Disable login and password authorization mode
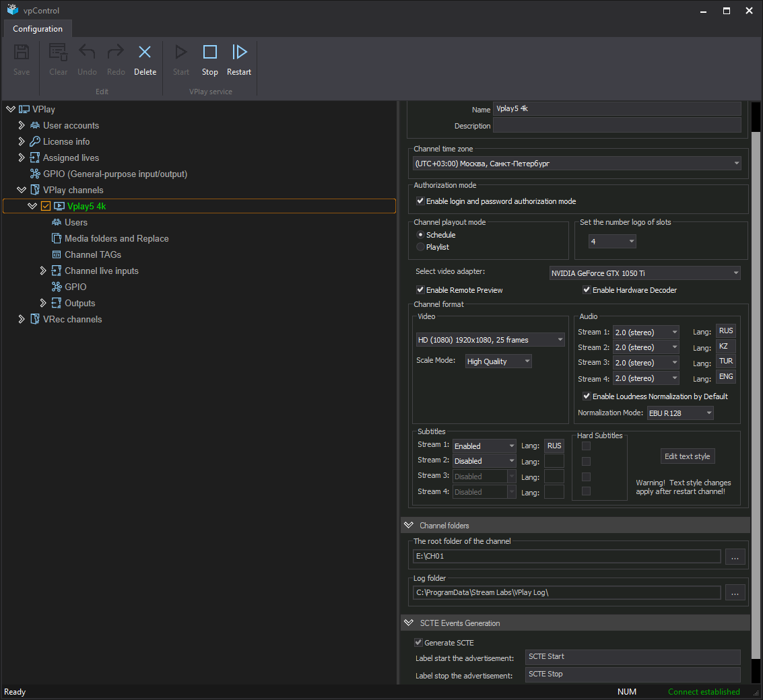763x700 pixels. pyautogui.click(x=420, y=201)
